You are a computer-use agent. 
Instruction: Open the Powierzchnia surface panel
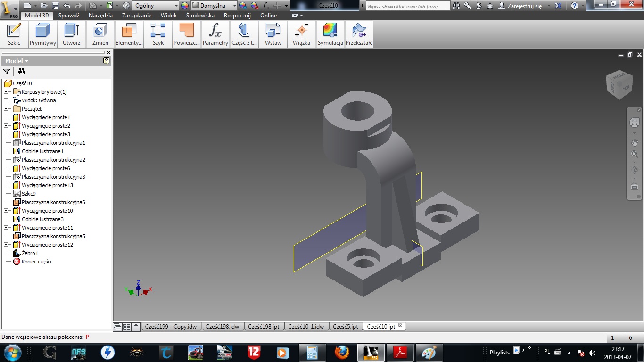click(187, 34)
